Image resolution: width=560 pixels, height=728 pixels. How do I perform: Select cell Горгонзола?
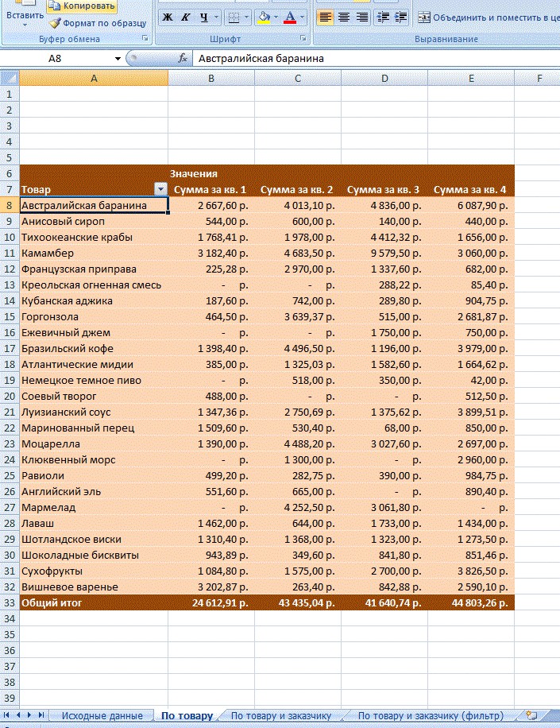94,316
